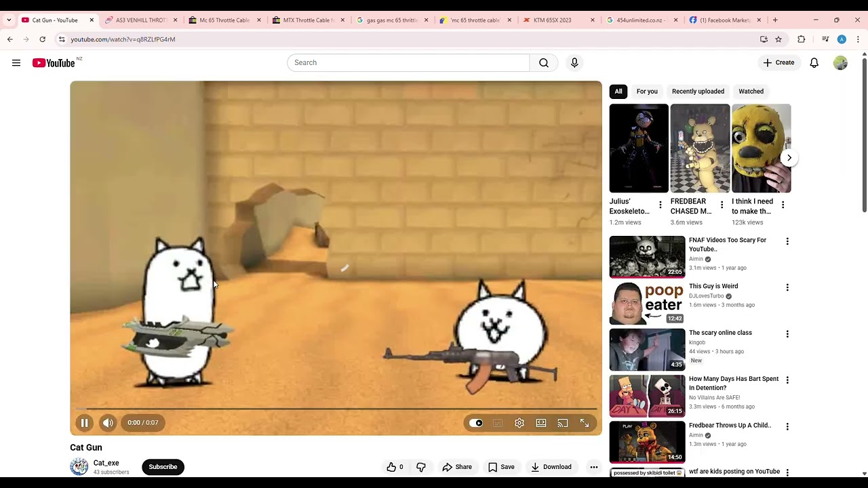Open The scary online class title
The height and width of the screenshot is (488, 868).
coord(720,333)
